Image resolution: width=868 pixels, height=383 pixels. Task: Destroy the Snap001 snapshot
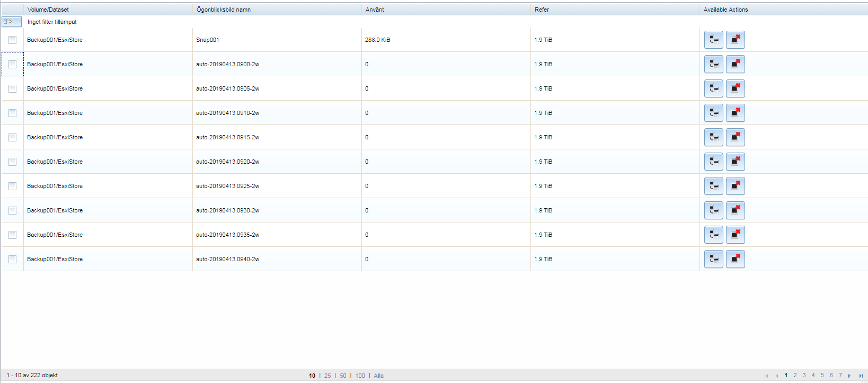pyautogui.click(x=735, y=40)
